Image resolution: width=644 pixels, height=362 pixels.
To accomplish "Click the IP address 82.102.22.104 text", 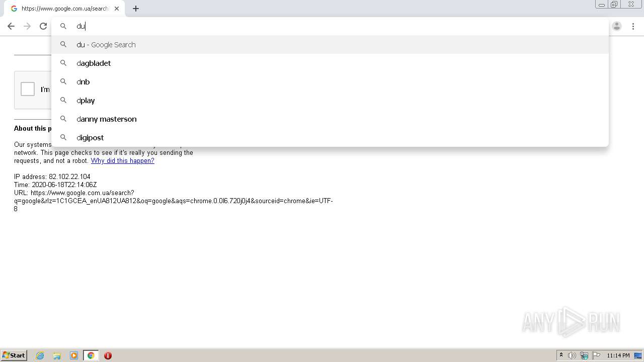I will 52,177.
